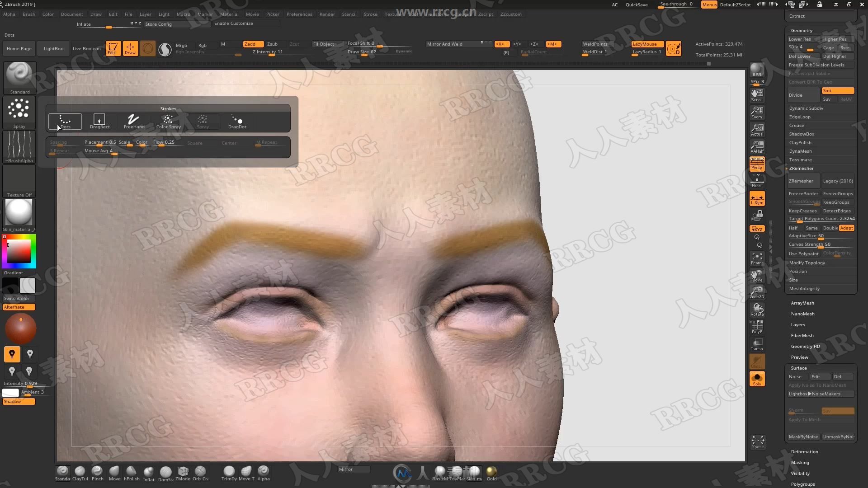Screen dimensions: 868x488
Task: Toggle Persp perspective view
Action: (757, 164)
